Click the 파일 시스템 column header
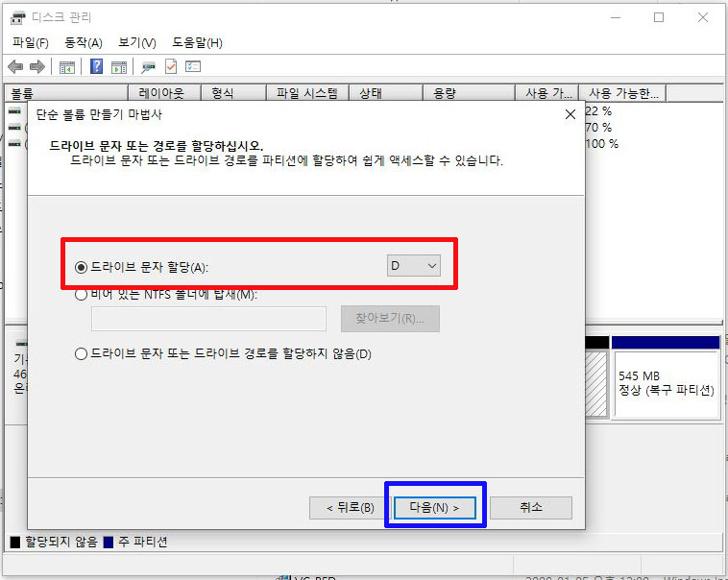The width and height of the screenshot is (728, 580). click(307, 93)
